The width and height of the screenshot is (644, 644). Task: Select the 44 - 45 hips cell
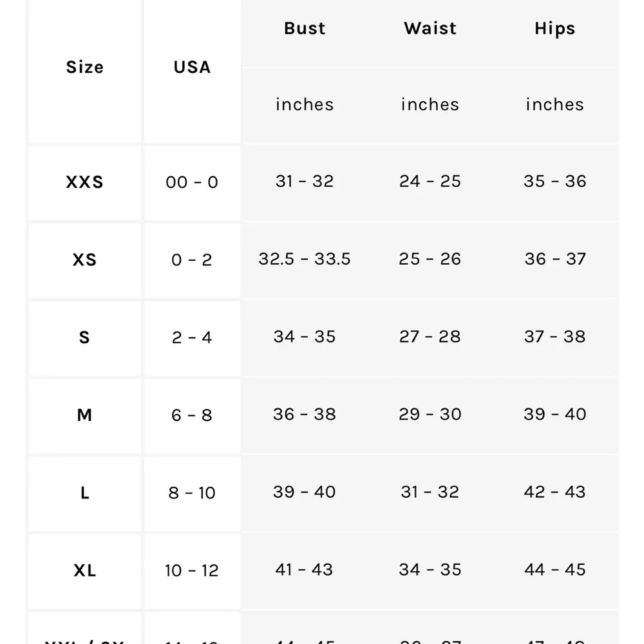[x=555, y=569]
